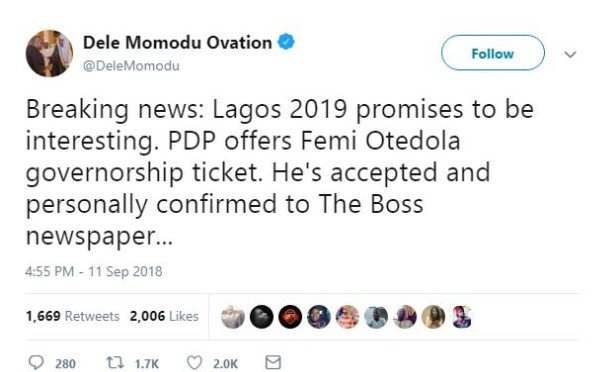View the 2,006 Likes list
613x372 pixels.
pyautogui.click(x=164, y=316)
